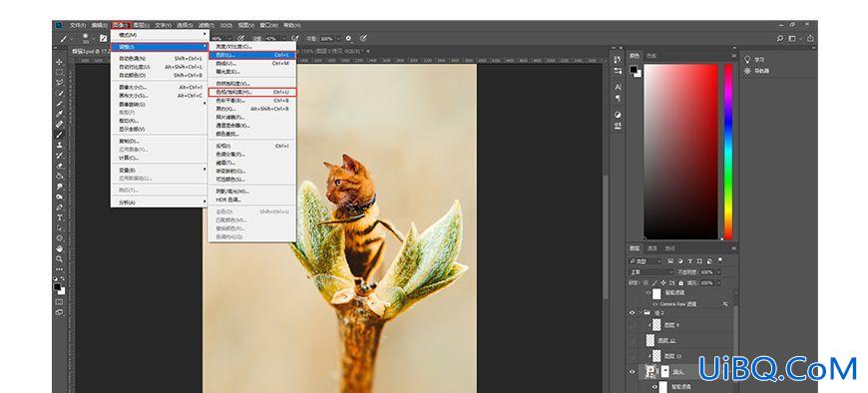Select the Eraser tool
Viewport: 868px width, 393px height.
tap(59, 166)
